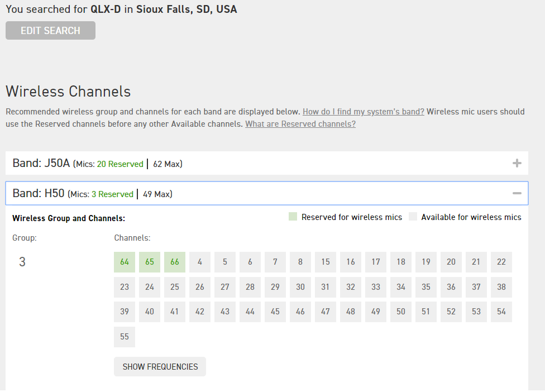Click the gray Available legend swatch
Viewport: 545px width, 392px height.
click(x=413, y=217)
